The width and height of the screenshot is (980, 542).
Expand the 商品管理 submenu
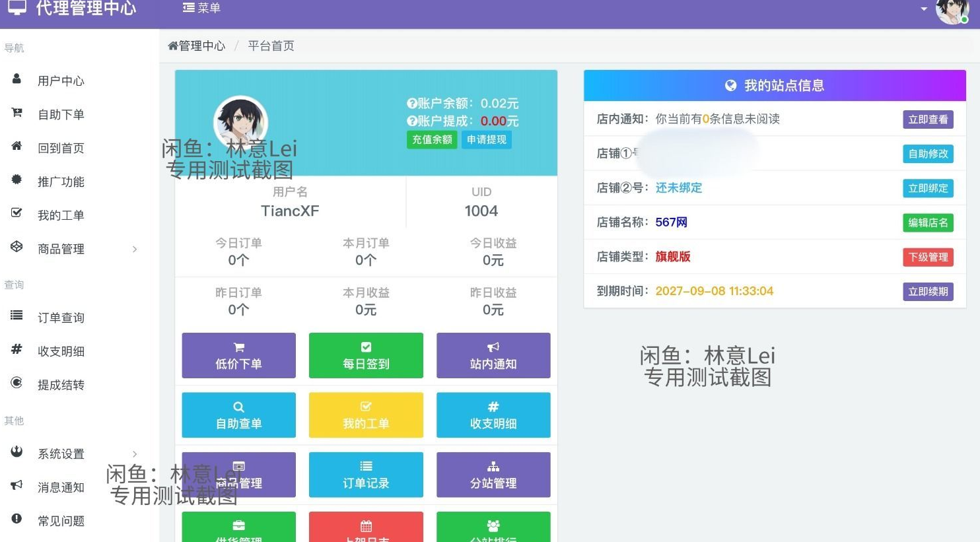61,248
